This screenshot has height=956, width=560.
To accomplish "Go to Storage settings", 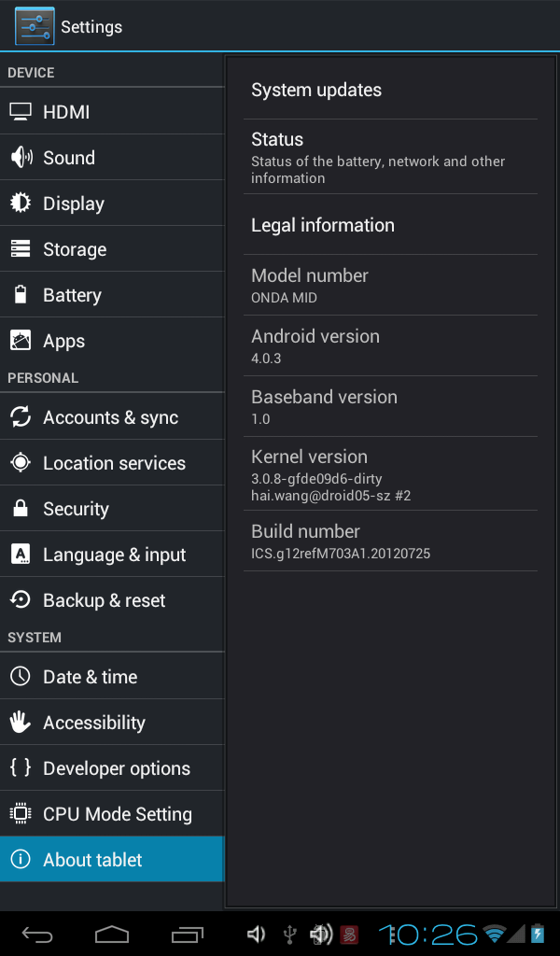I will point(112,249).
